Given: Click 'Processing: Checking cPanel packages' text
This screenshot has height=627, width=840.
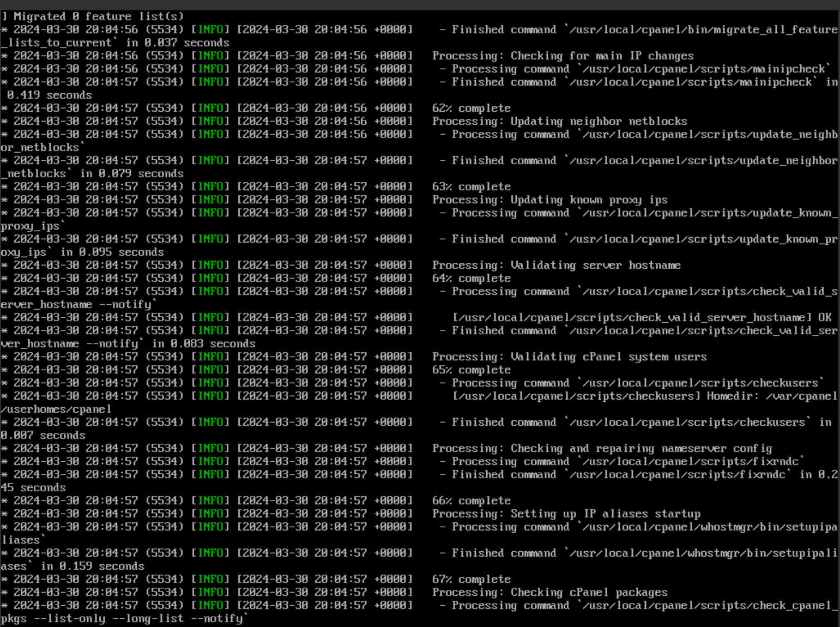Looking at the screenshot, I should click(x=549, y=592).
